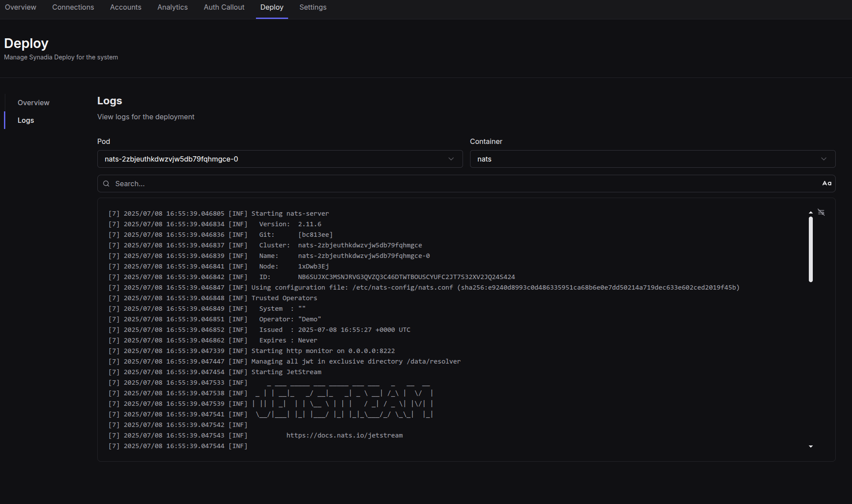Click the 'Starting JetStream' log line

(x=215, y=372)
